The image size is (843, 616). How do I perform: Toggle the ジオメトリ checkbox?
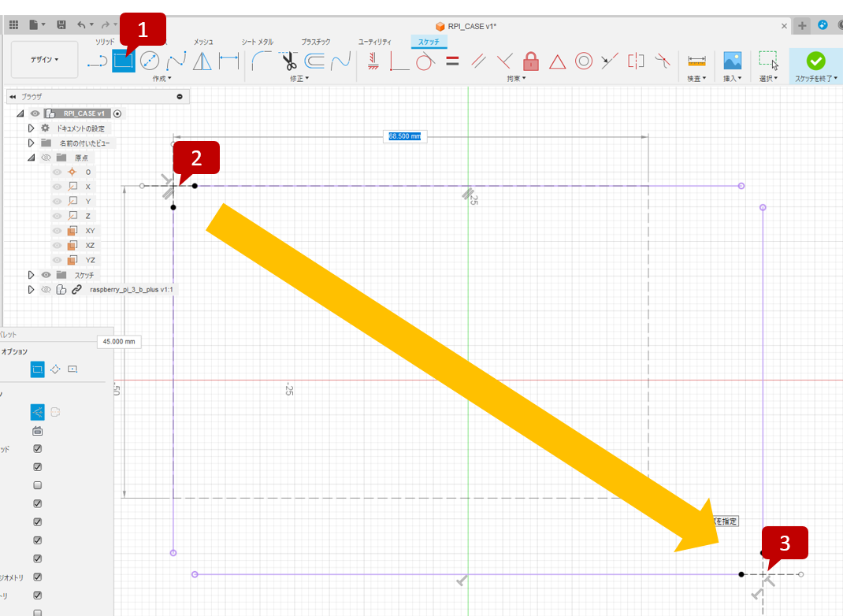click(x=38, y=577)
